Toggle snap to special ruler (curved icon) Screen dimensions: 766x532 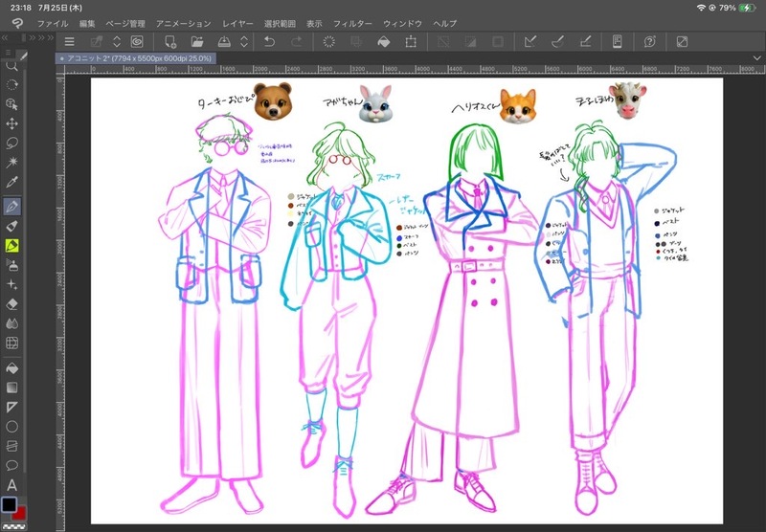557,42
